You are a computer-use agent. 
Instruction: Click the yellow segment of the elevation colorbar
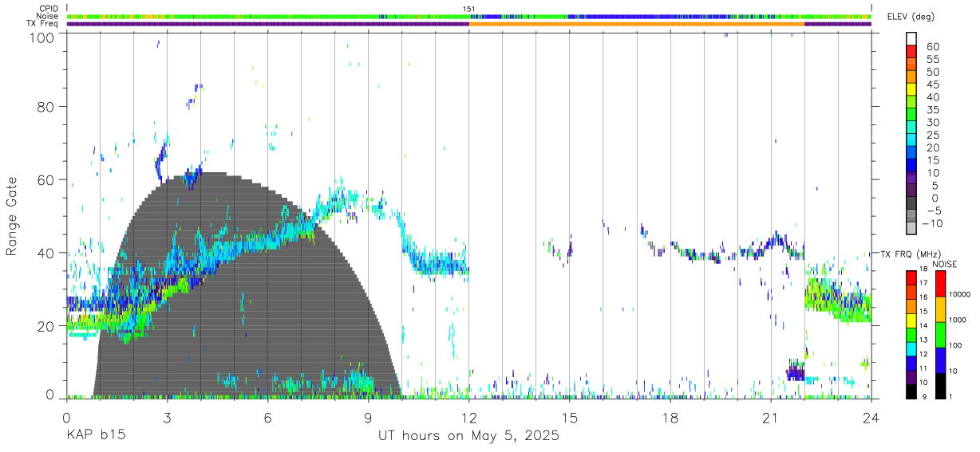(x=911, y=89)
